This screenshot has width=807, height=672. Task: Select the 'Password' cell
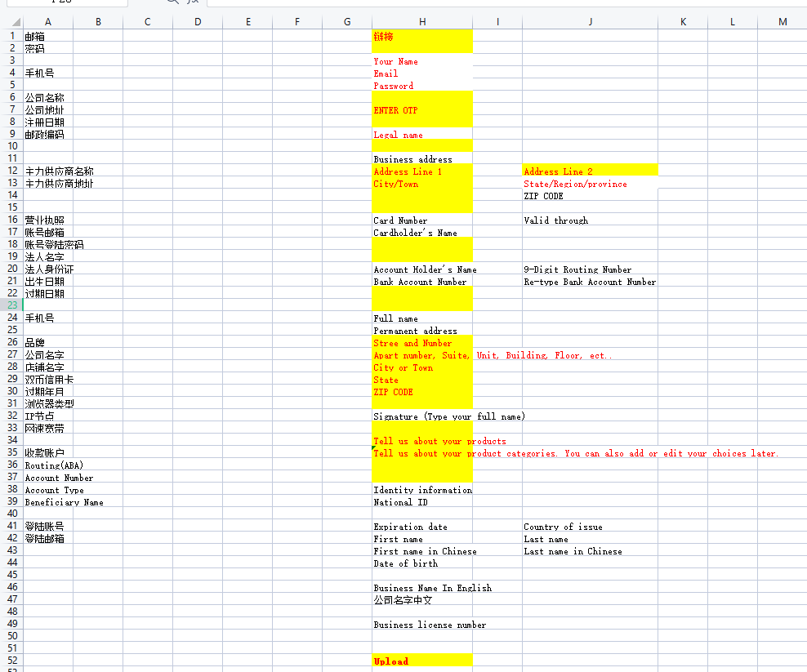[x=422, y=86]
